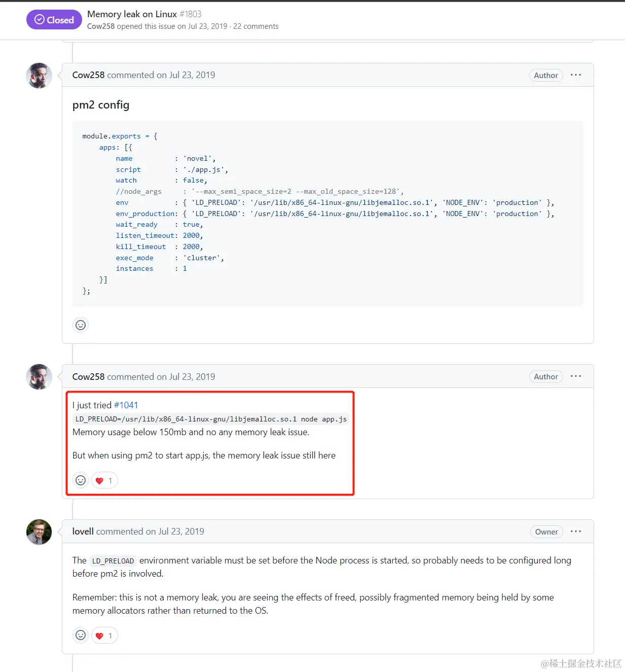Screen dimensions: 625x672
Task: Click timestamp 'on Jul 23, 2019' of pm2 config comment
Action: click(186, 75)
